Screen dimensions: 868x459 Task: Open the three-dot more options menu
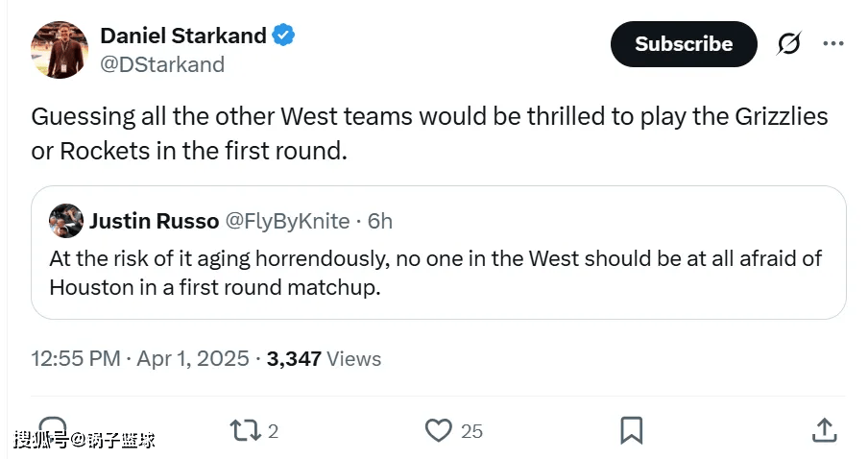pyautogui.click(x=833, y=44)
